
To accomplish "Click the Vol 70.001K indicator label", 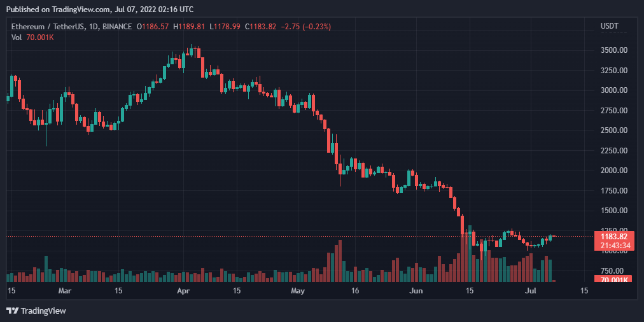I will click(x=32, y=38).
